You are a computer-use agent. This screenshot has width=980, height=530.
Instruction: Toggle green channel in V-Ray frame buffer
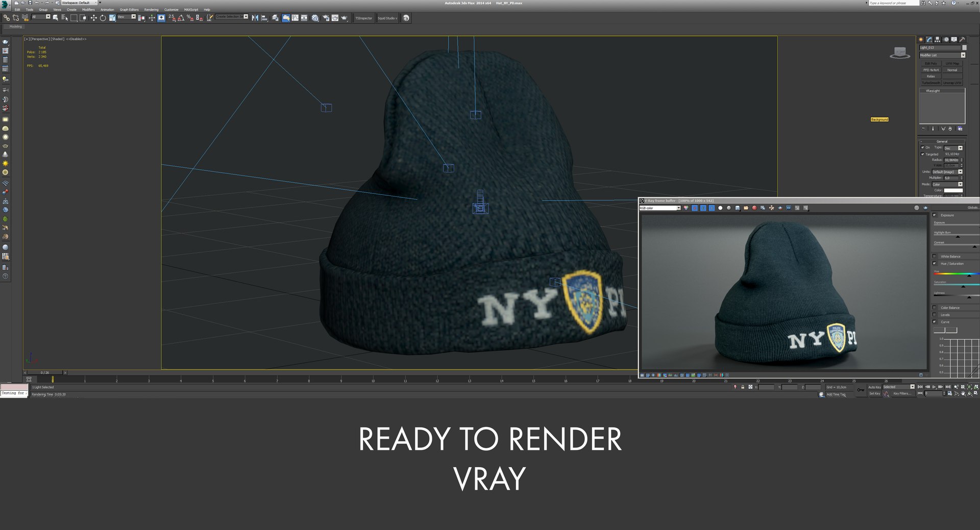[x=703, y=208]
